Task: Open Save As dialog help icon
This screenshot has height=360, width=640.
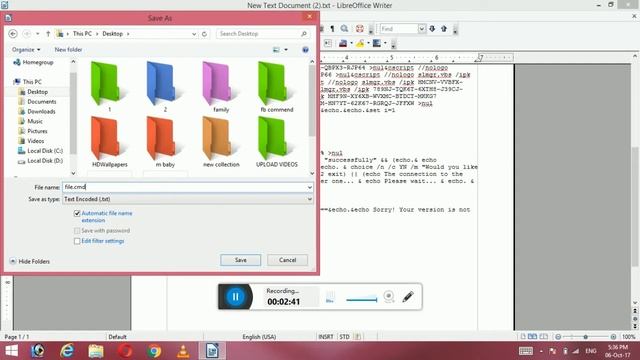Action: pos(305,50)
